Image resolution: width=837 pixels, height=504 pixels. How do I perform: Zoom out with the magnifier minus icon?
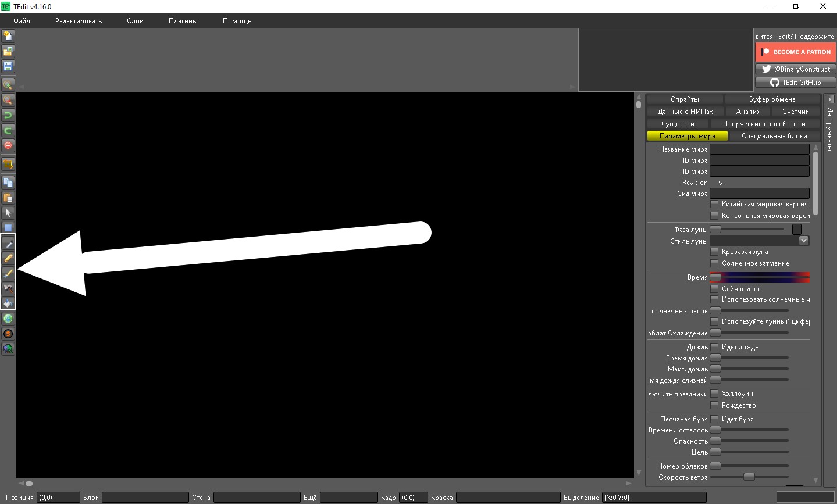[8, 100]
